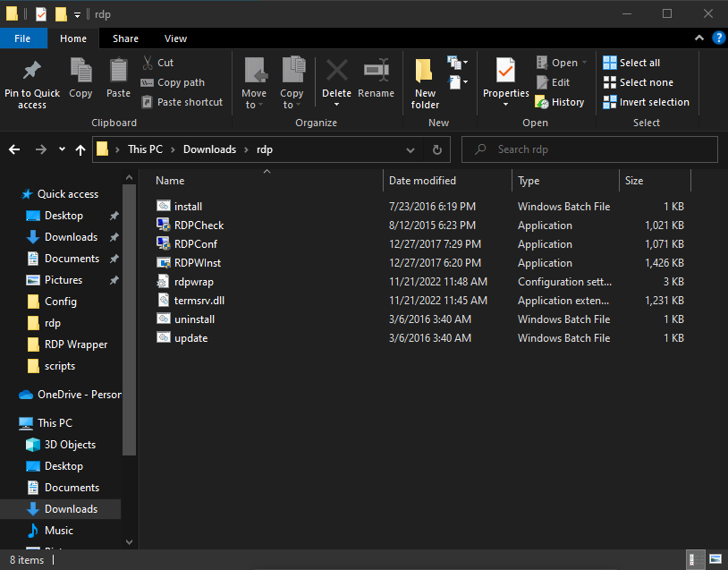Click Select all
The width and height of the screenshot is (728, 570).
click(x=631, y=63)
